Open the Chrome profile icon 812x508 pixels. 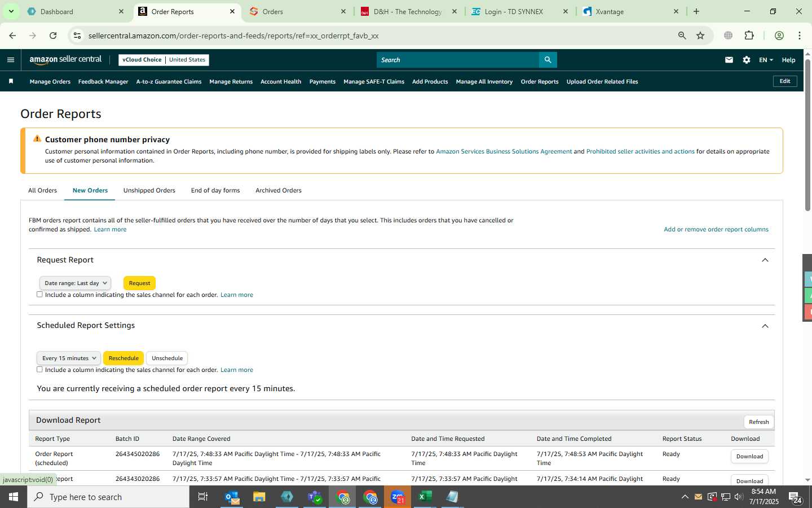[x=779, y=36]
